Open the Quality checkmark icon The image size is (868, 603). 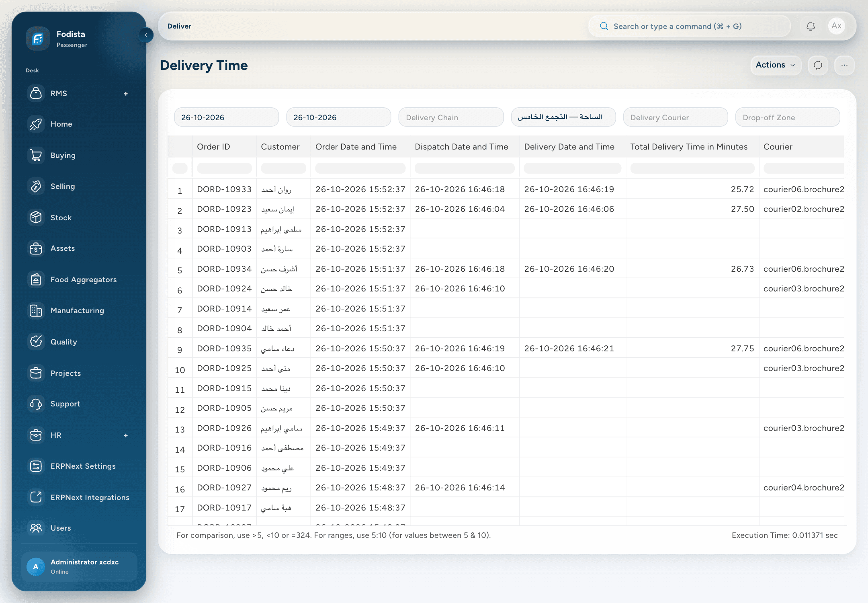pos(36,342)
